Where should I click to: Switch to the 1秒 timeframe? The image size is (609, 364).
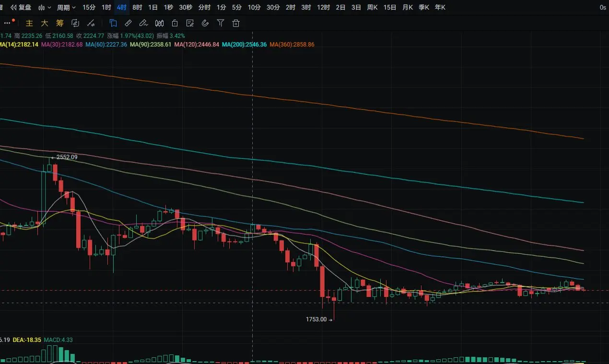(168, 7)
